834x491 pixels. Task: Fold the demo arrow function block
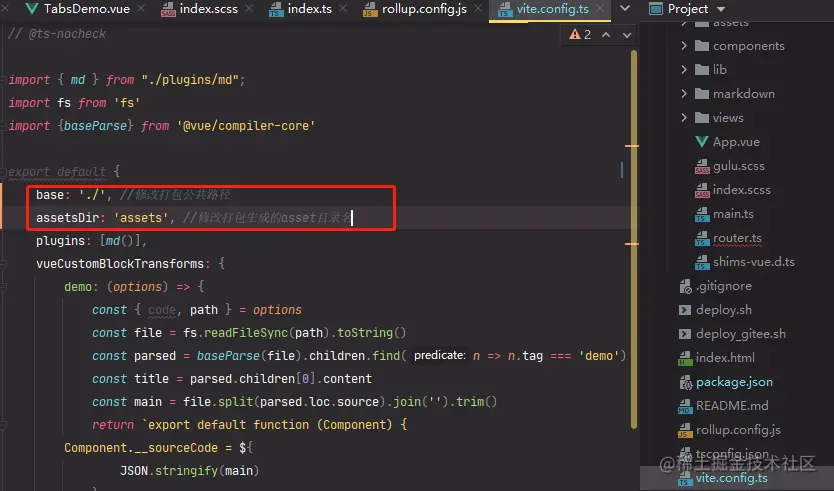(3, 287)
